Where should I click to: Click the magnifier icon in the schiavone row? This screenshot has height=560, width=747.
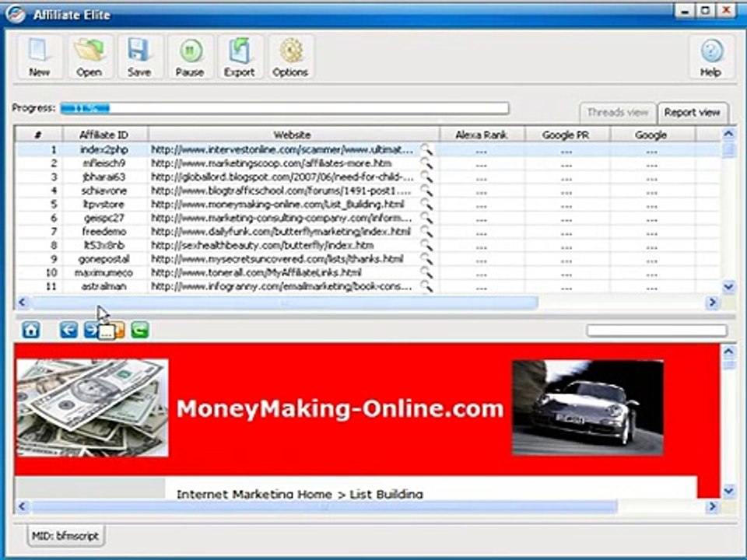[426, 191]
